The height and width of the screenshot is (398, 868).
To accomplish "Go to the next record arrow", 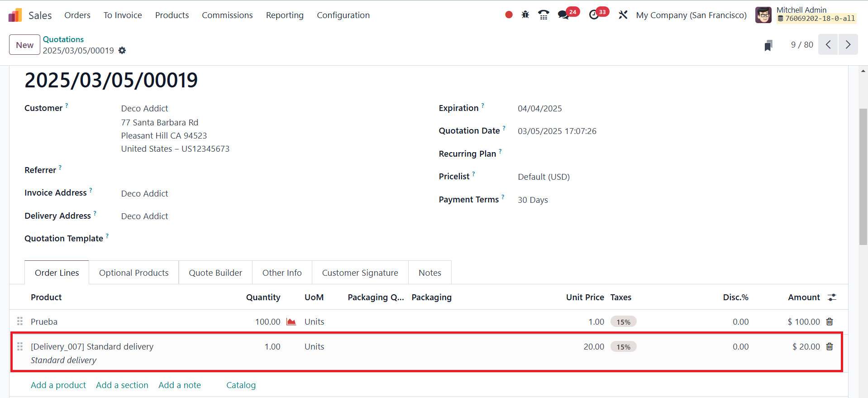I will (848, 45).
